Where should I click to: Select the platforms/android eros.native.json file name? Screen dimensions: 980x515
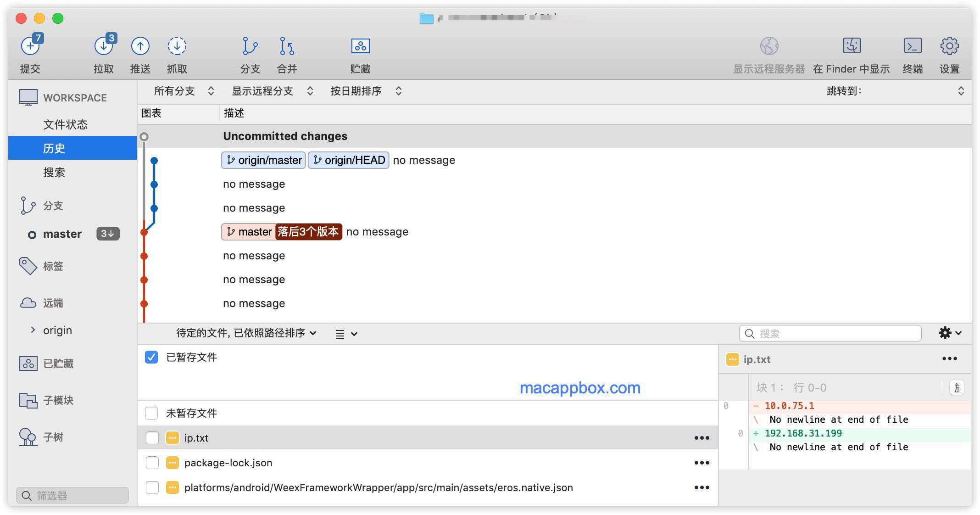379,487
